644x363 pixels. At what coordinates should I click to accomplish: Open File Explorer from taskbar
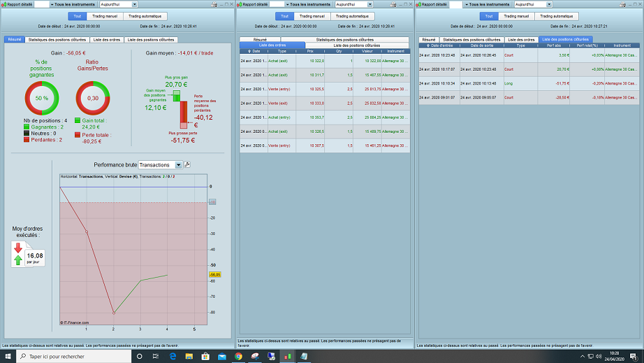189,357
